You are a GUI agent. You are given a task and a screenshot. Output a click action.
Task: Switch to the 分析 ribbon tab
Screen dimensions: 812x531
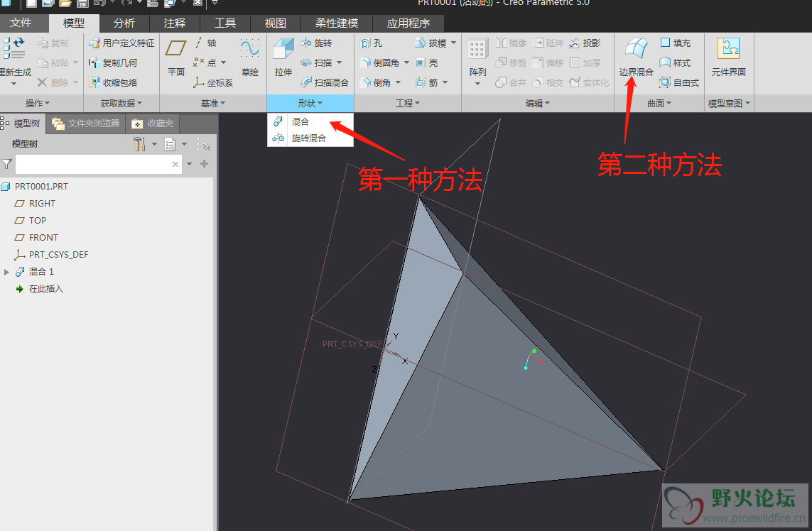pos(124,23)
